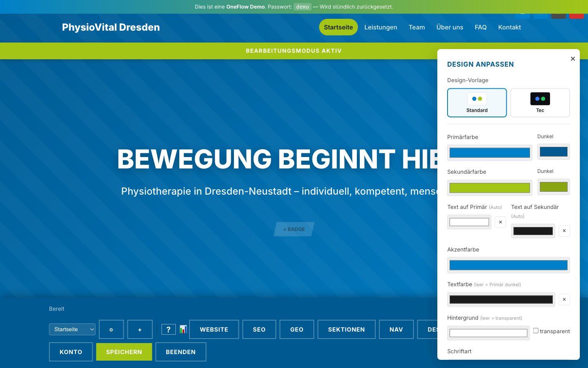The height and width of the screenshot is (368, 588).
Task: Clear 'Text auf Sekundär' with × icon
Action: tap(564, 231)
